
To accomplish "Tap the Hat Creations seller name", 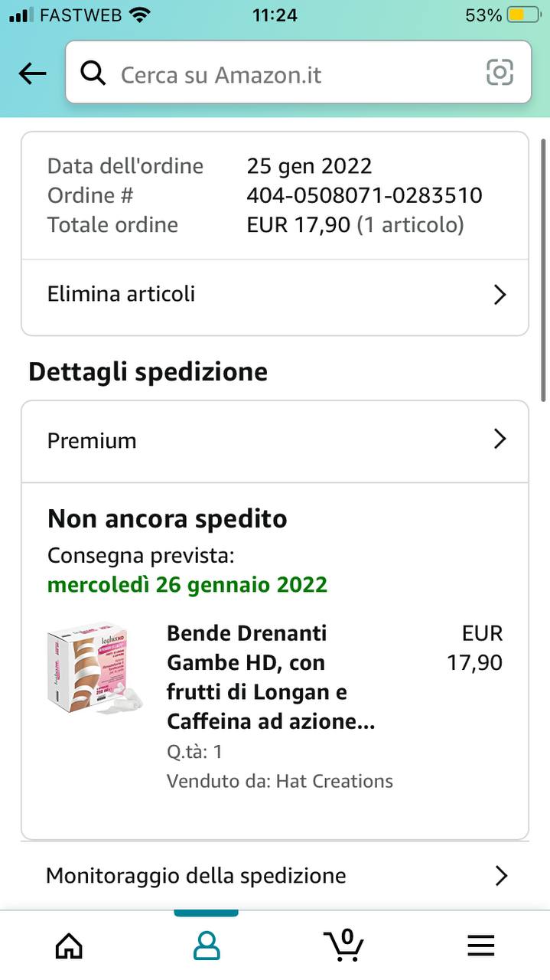I will point(334,781).
